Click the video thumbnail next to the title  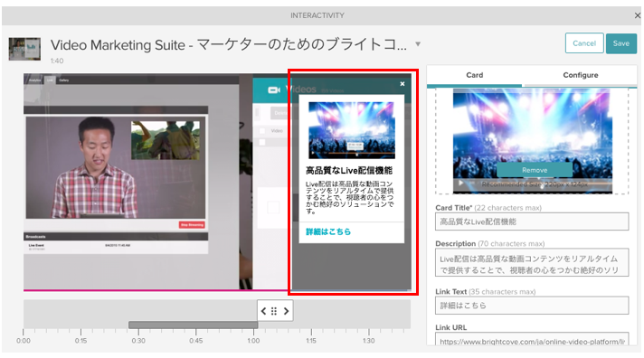coord(24,49)
